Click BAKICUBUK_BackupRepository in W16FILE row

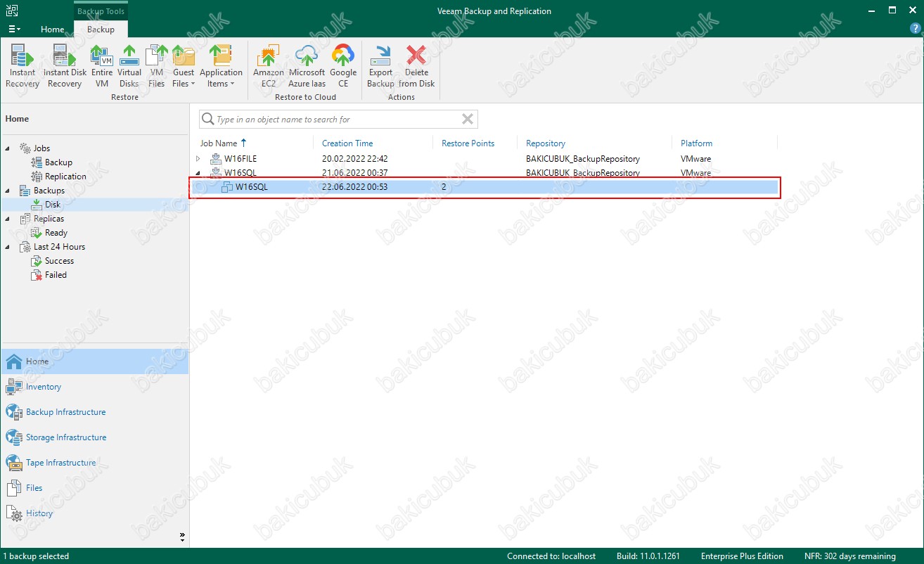[583, 159]
